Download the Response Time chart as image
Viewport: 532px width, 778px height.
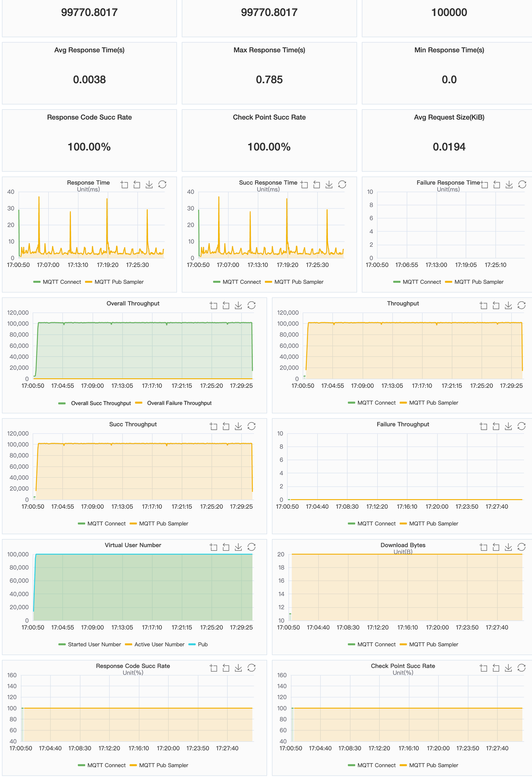149,185
